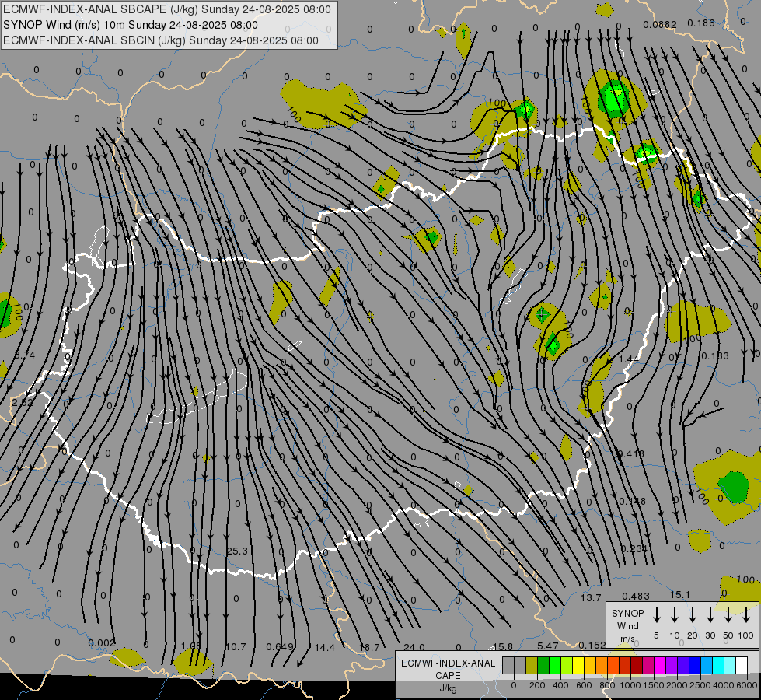This screenshot has height=700, width=761.
Task: Pick the bright magenta CAPE legend swatch
Action: [x=660, y=665]
